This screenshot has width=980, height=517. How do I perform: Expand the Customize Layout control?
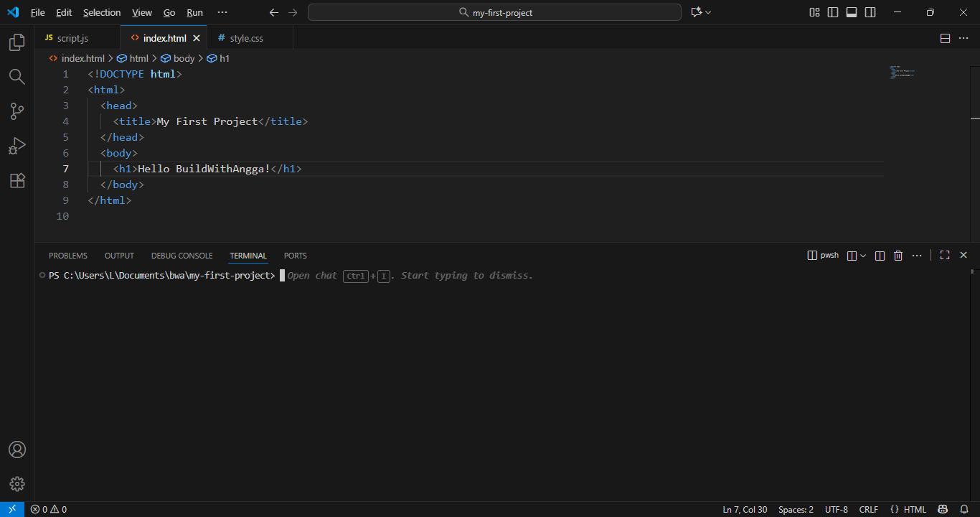point(814,12)
